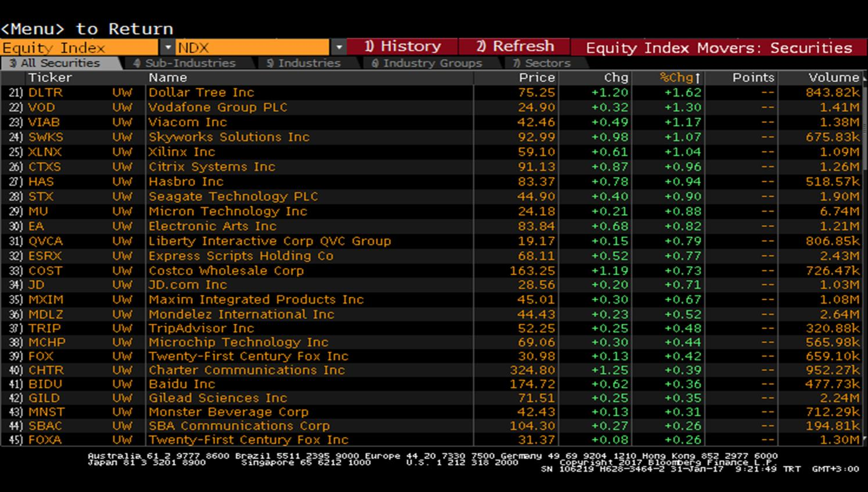Open the Equity Index dropdown arrow
868x492 pixels.
pos(167,48)
